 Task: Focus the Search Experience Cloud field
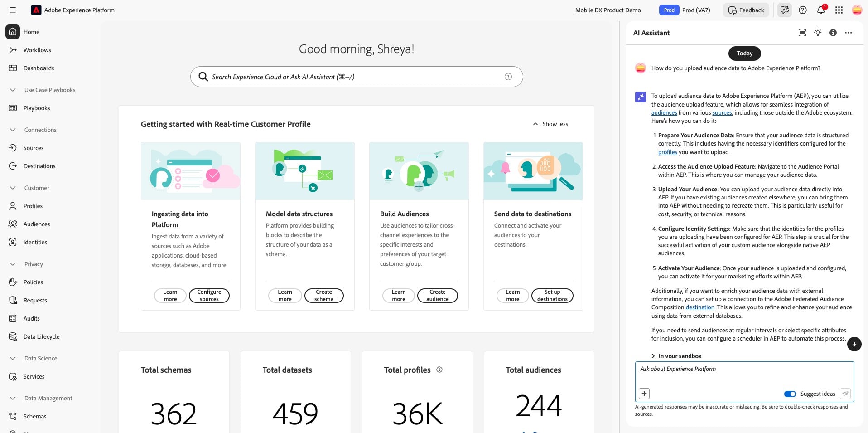pos(357,77)
